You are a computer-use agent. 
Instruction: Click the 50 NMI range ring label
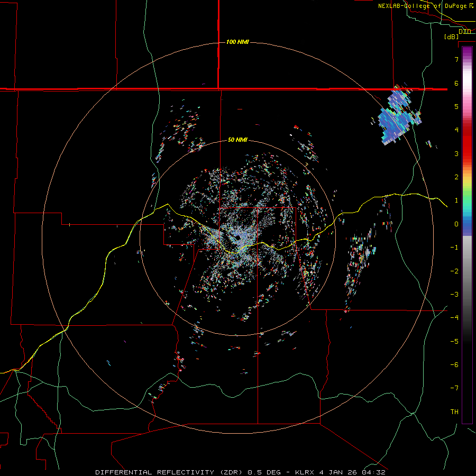coord(237,140)
